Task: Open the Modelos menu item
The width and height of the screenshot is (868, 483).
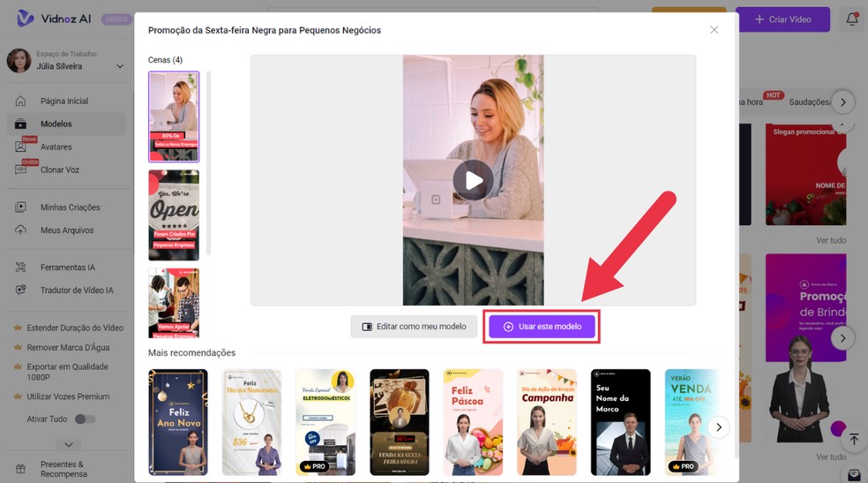Action: [66, 125]
